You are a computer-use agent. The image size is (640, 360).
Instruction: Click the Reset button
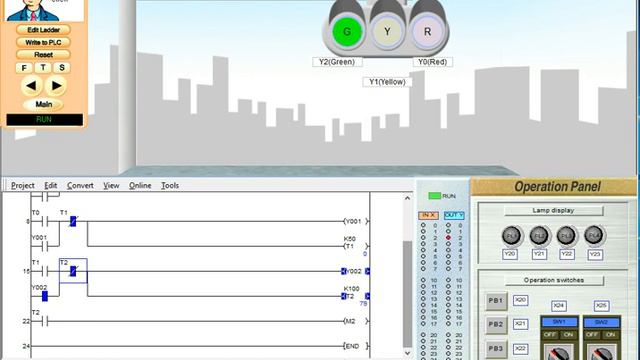click(44, 55)
